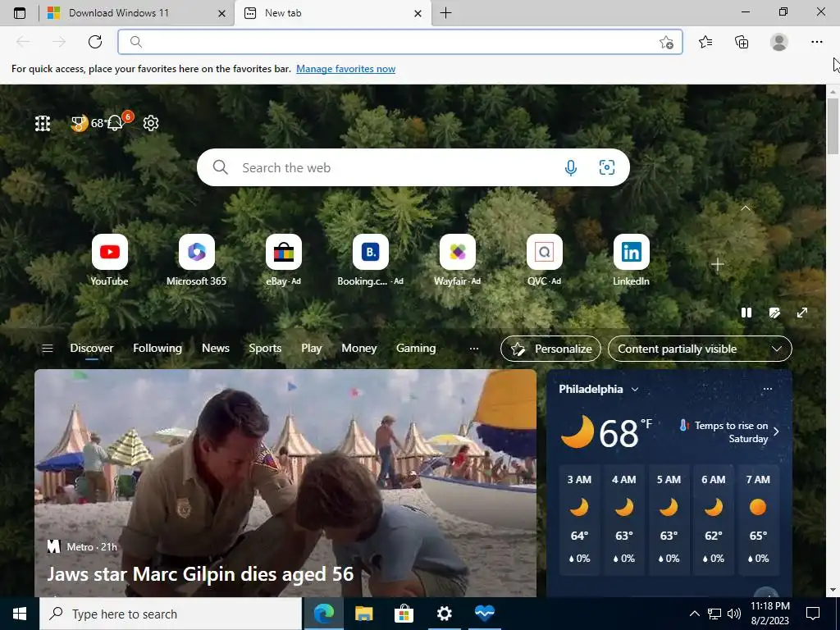Start voice search with microphone icon
The width and height of the screenshot is (840, 630).
[571, 167]
